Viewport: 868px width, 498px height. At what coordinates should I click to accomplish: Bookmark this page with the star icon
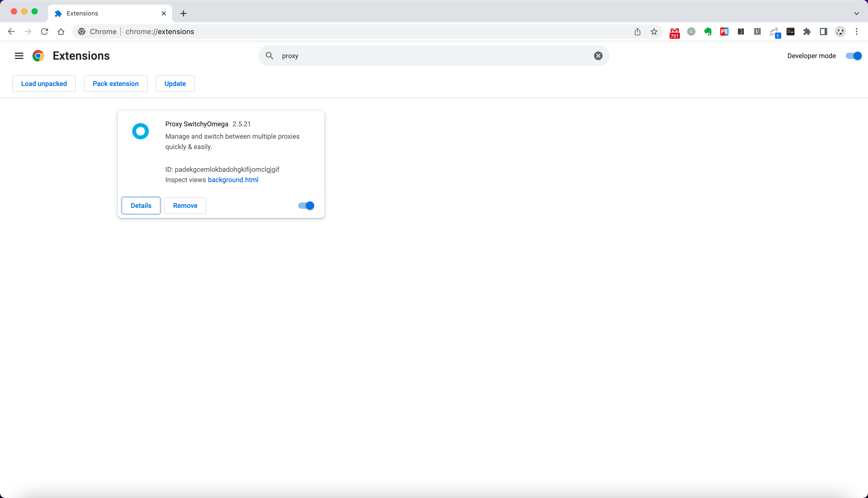(654, 32)
